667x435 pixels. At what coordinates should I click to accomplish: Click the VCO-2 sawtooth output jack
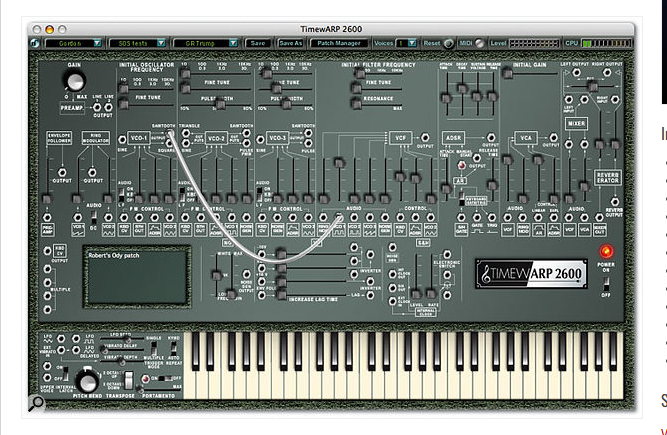[247, 133]
